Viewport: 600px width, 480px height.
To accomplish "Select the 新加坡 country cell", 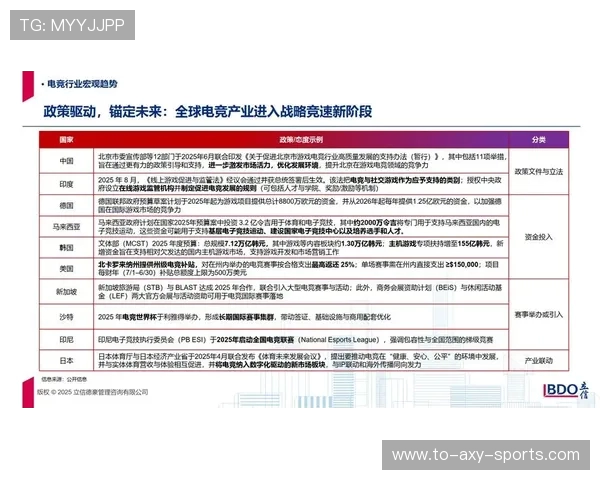I will [66, 292].
